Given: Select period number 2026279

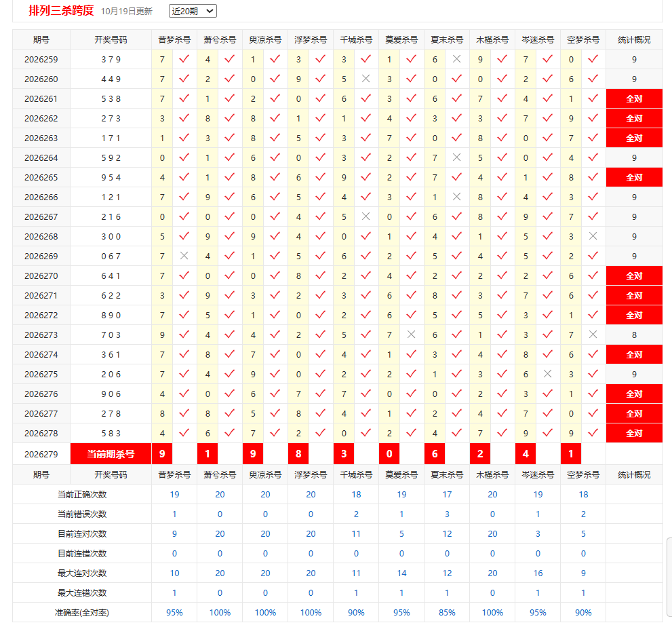Looking at the screenshot, I should click(x=41, y=454).
